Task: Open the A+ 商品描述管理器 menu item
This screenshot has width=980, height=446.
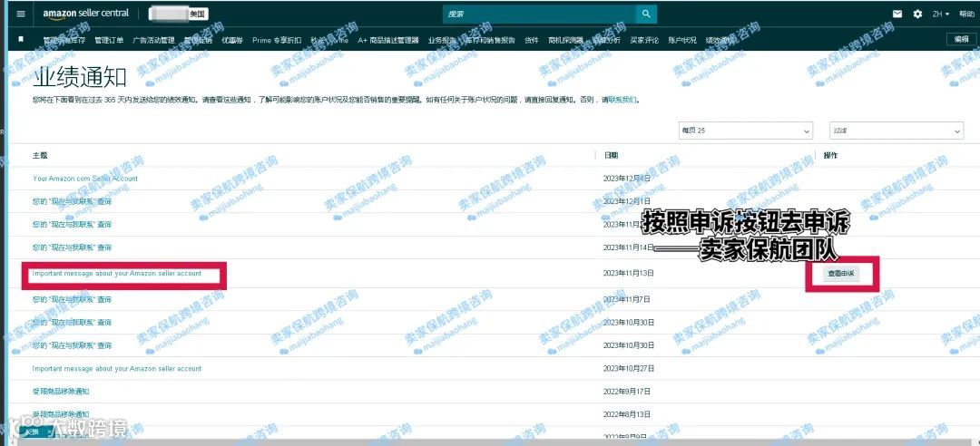Action: click(x=388, y=41)
